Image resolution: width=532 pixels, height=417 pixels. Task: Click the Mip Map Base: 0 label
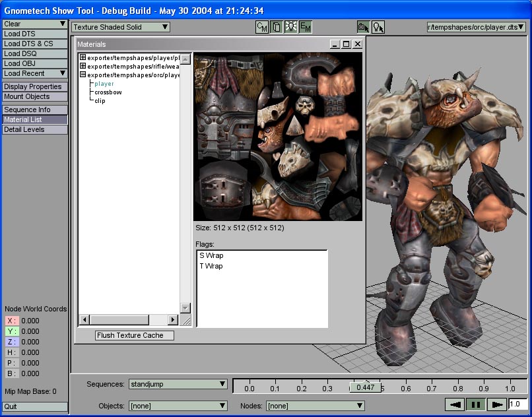pos(30,391)
